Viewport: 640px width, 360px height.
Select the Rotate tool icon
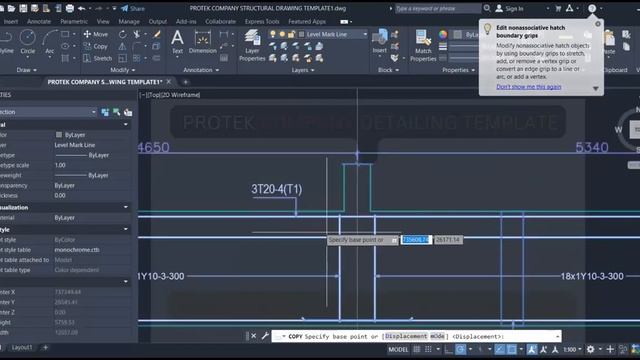tap(122, 34)
